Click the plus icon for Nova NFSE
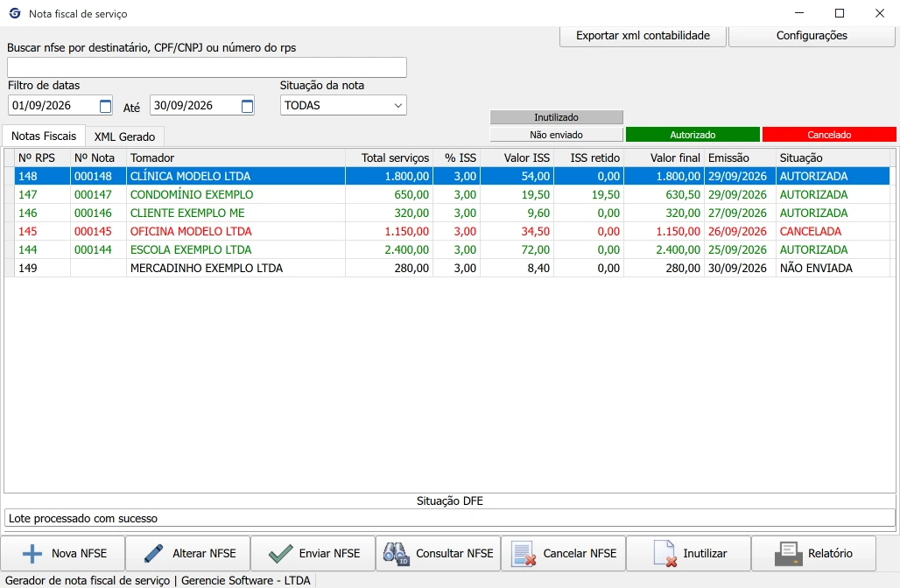 click(x=32, y=554)
